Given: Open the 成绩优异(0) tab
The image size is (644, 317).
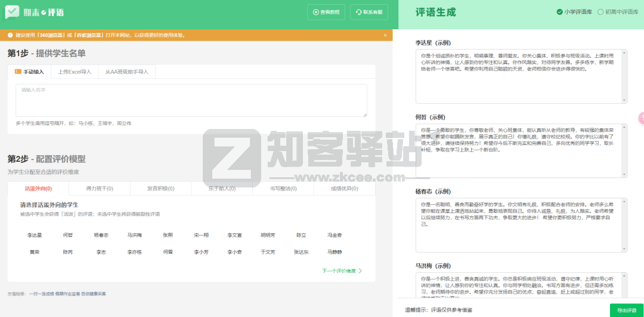Looking at the screenshot, I should click(x=344, y=189).
